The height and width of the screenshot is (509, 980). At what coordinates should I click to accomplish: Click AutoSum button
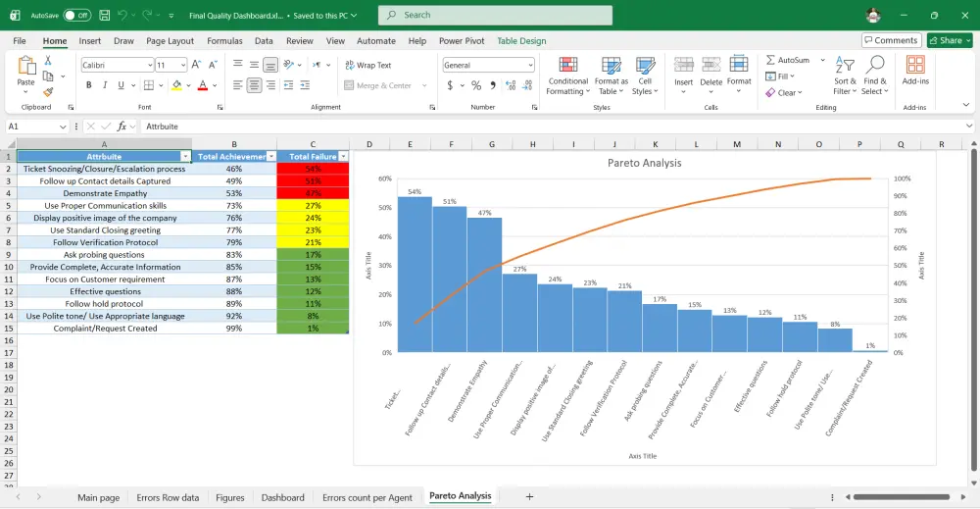pyautogui.click(x=788, y=60)
